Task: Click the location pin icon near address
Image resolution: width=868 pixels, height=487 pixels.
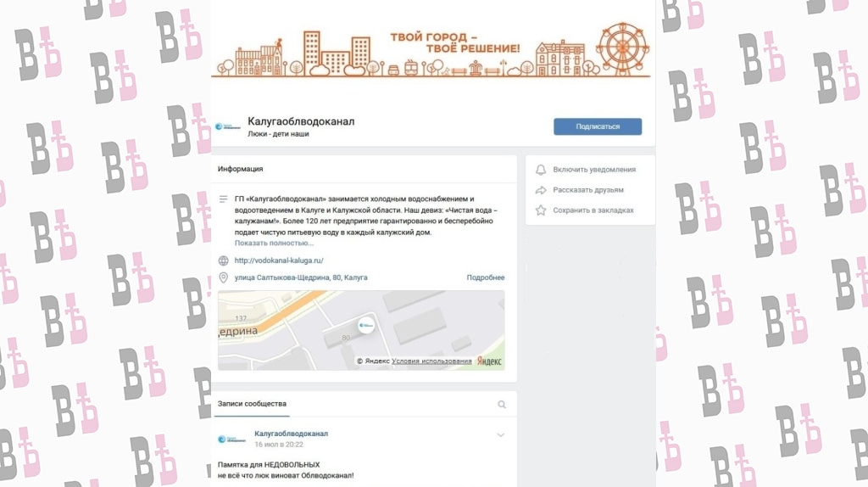Action: point(223,277)
